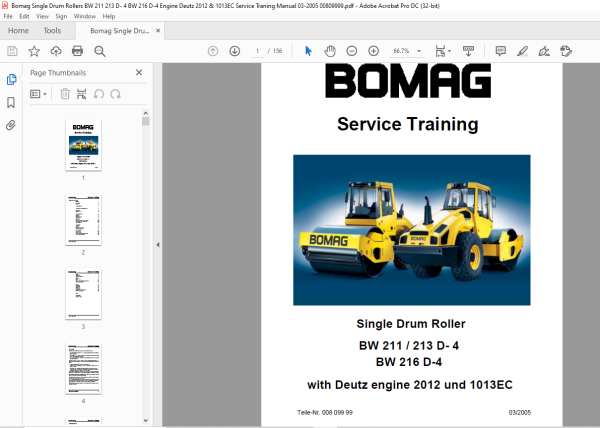Click the 'Service Training' heading text
The image size is (600, 428).
pos(408,124)
